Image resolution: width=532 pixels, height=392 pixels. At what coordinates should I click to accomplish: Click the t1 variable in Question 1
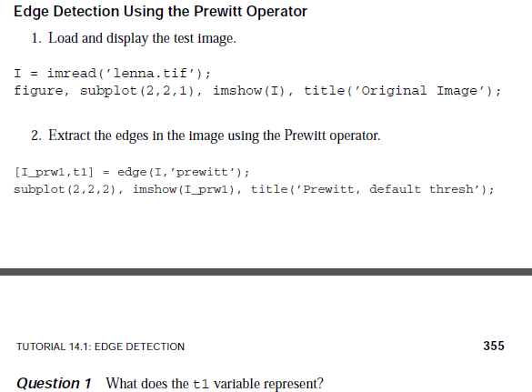tap(201, 385)
